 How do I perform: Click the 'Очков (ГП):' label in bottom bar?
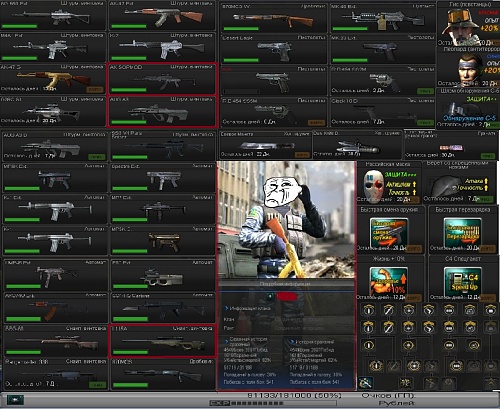click(x=389, y=396)
